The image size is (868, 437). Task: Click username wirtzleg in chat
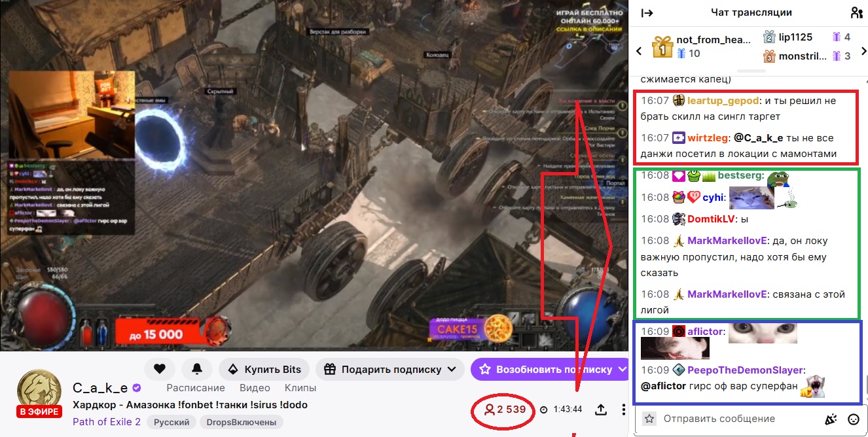pyautogui.click(x=708, y=138)
